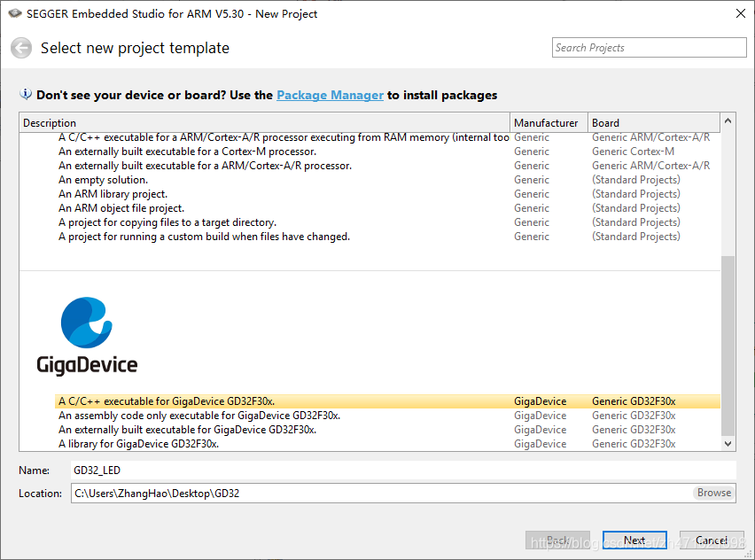
Task: Click the Name field containing GD32_LED
Action: 403,471
